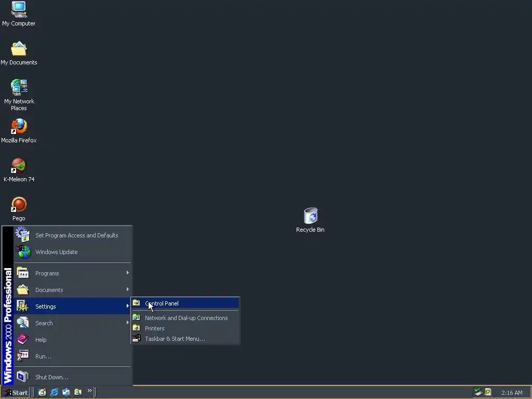
Task: Click the 2:16 AM taskbar clock
Action: (x=512, y=393)
